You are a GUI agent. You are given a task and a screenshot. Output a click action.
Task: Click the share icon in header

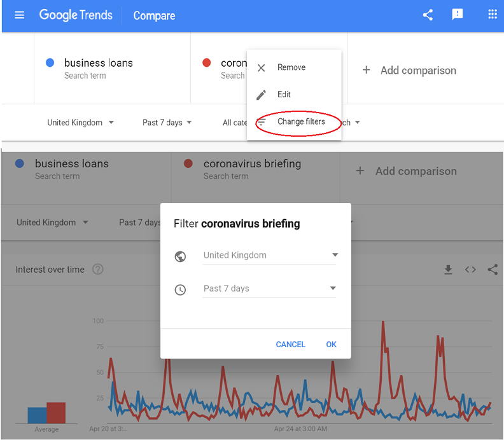point(428,15)
